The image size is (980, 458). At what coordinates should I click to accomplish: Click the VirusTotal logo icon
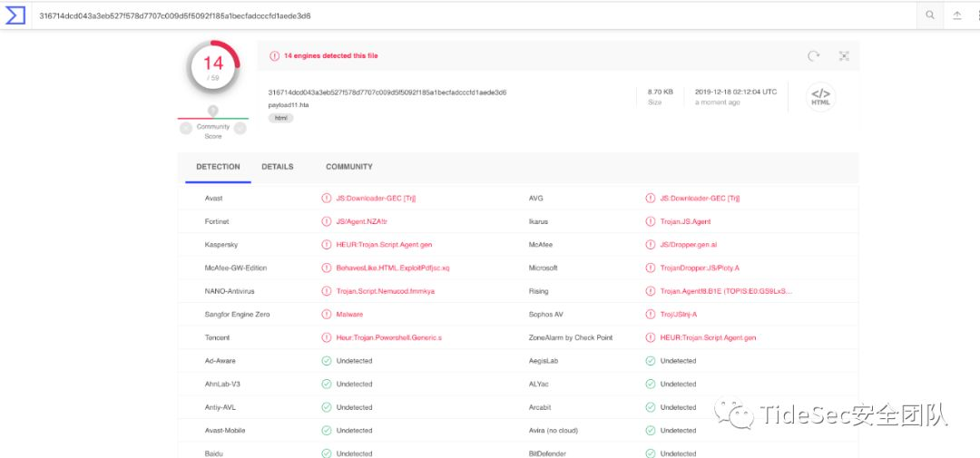(15, 15)
